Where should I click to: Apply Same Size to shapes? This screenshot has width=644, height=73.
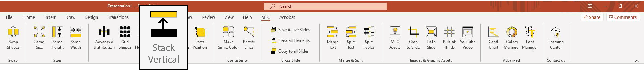tap(39, 37)
